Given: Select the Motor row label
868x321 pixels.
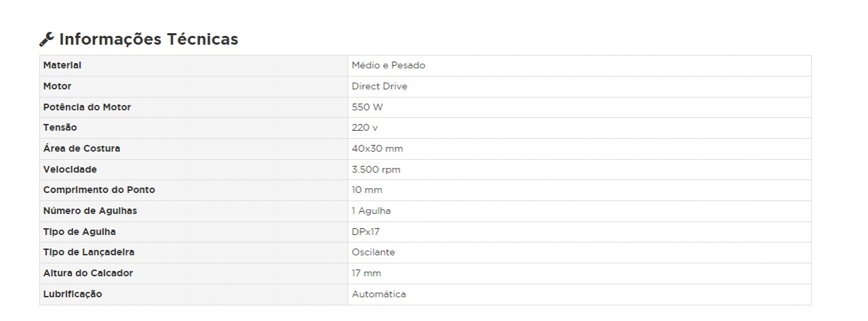Looking at the screenshot, I should 58,87.
